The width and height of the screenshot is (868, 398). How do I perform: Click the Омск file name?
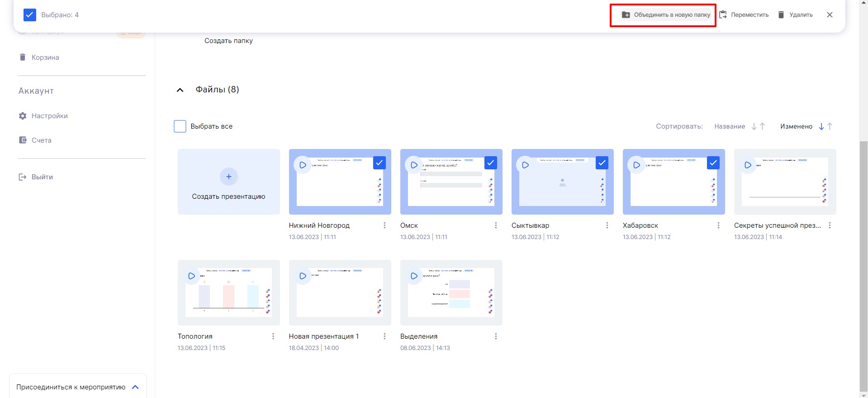(409, 225)
